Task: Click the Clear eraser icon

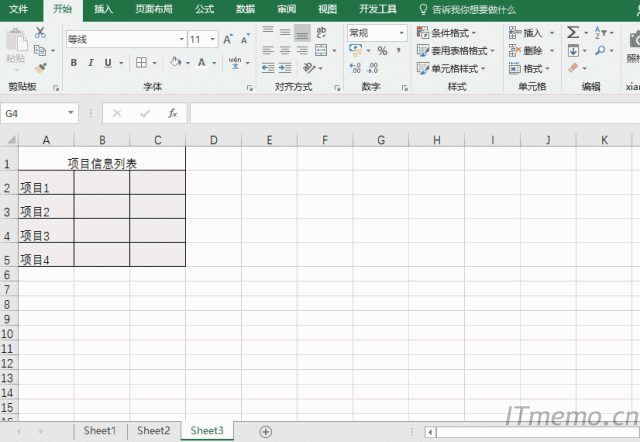Action: [x=573, y=68]
